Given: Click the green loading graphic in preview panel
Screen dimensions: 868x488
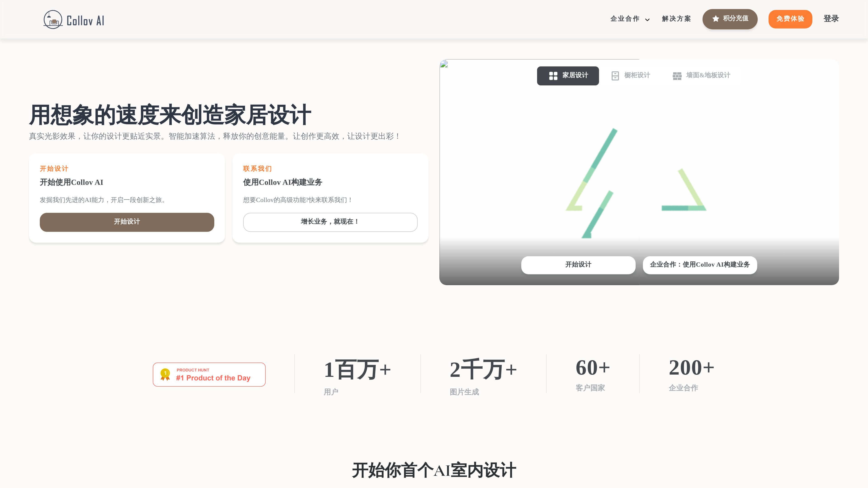Looking at the screenshot, I should [636, 183].
